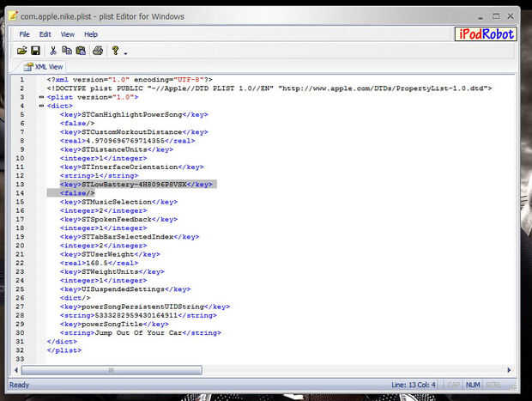Open the Edit menu
532x401 pixels.
[45, 34]
